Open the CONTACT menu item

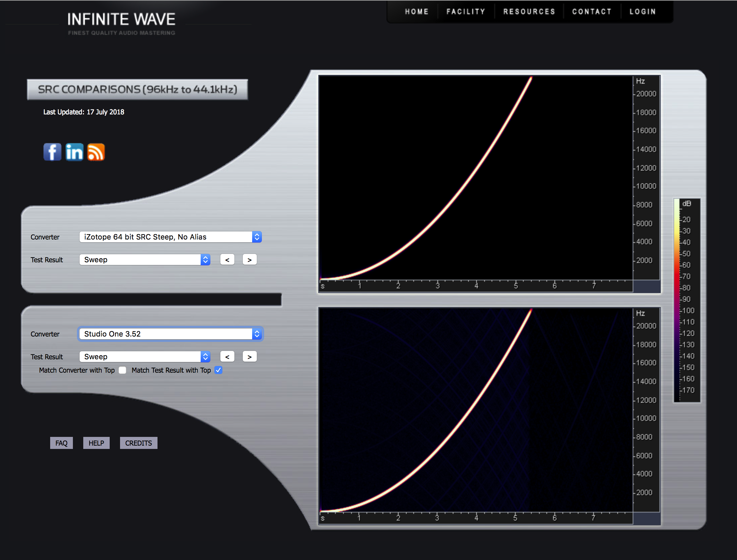coord(592,12)
